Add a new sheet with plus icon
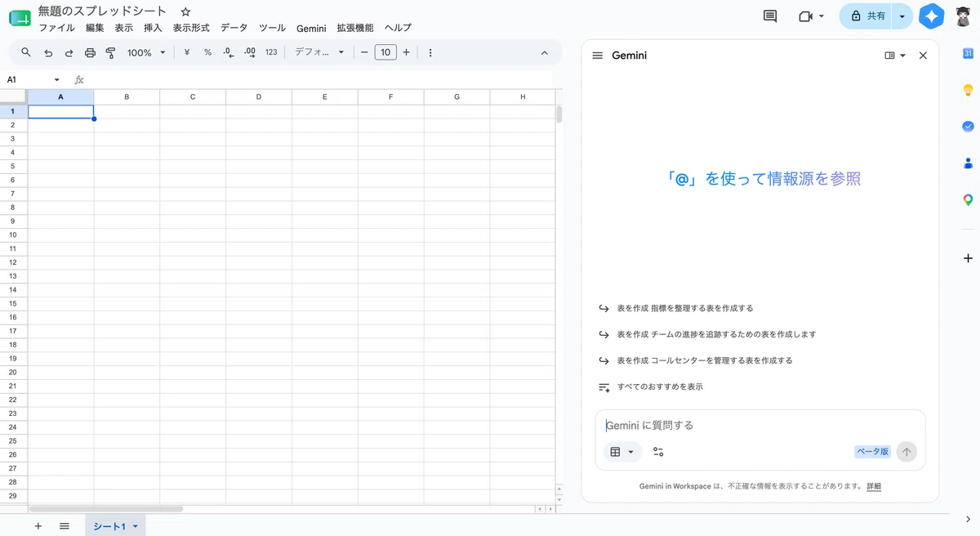The width and height of the screenshot is (980, 536). point(38,526)
